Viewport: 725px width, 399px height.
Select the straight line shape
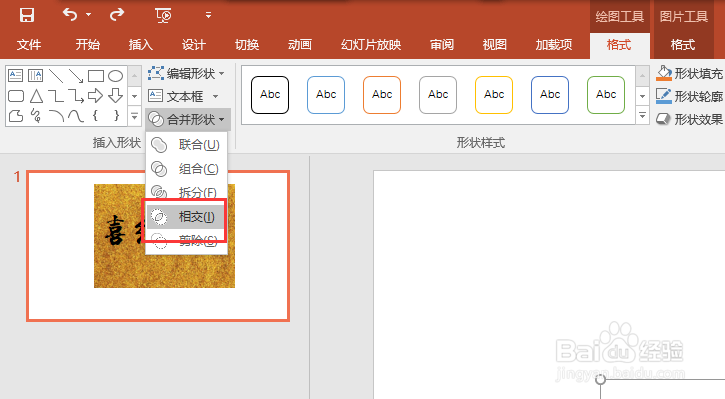pos(55,75)
